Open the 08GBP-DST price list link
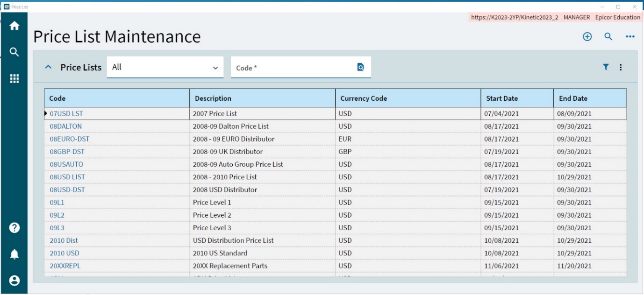This screenshot has height=295, width=644. click(67, 152)
